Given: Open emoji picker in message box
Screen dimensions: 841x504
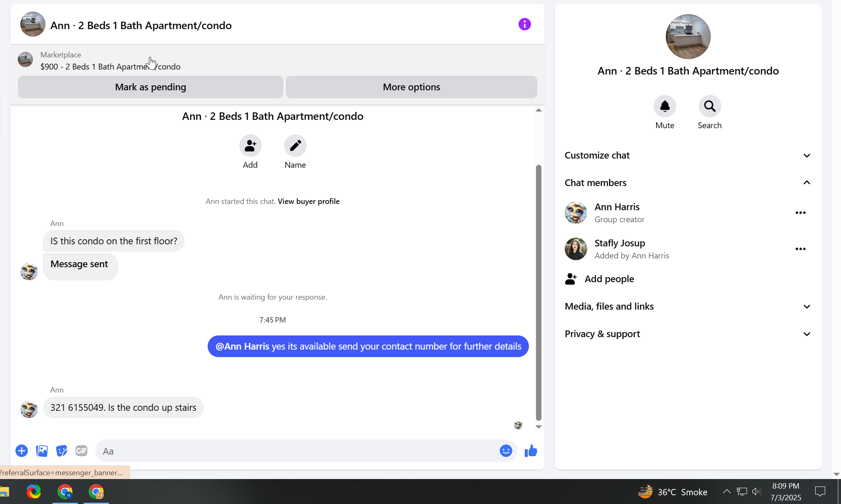Looking at the screenshot, I should pyautogui.click(x=506, y=451).
